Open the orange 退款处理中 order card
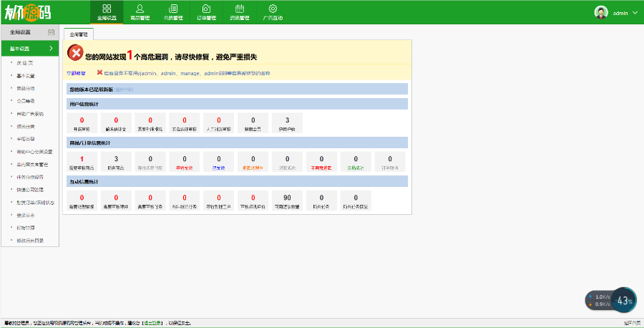This screenshot has height=328, width=644. point(253,162)
